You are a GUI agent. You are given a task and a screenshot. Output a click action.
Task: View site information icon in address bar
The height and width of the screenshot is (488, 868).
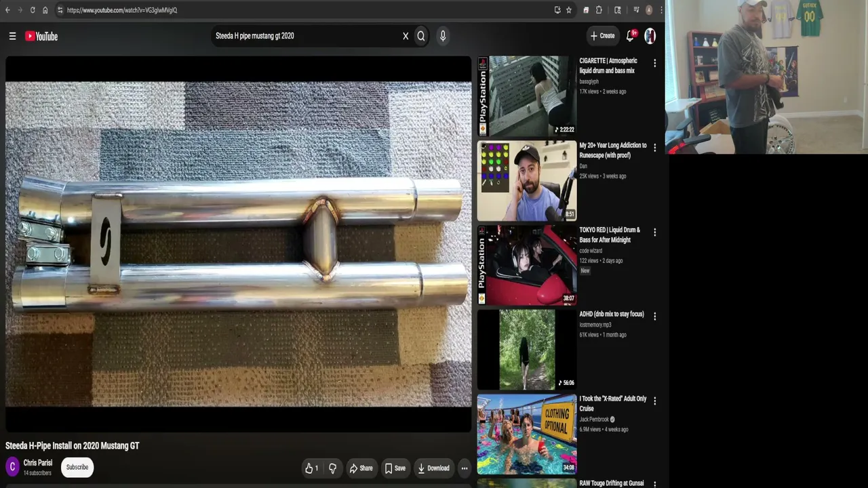point(60,10)
